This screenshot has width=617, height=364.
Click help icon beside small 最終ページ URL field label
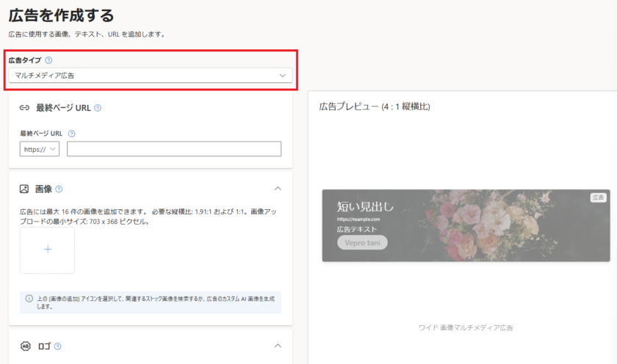(x=71, y=134)
